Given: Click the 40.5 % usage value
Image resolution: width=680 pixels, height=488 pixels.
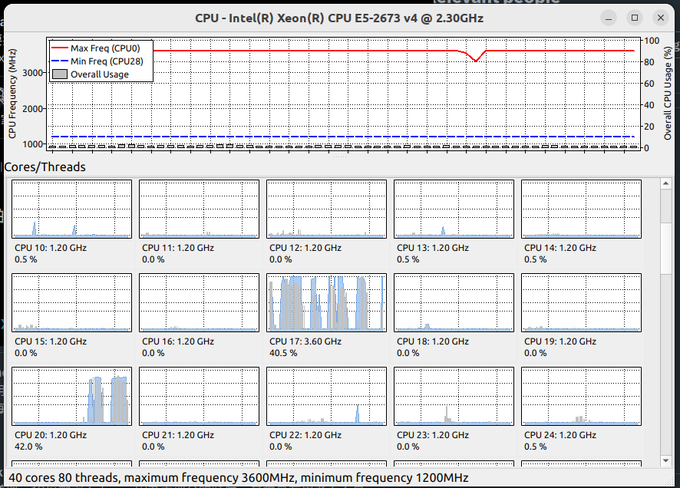Looking at the screenshot, I should [x=283, y=353].
